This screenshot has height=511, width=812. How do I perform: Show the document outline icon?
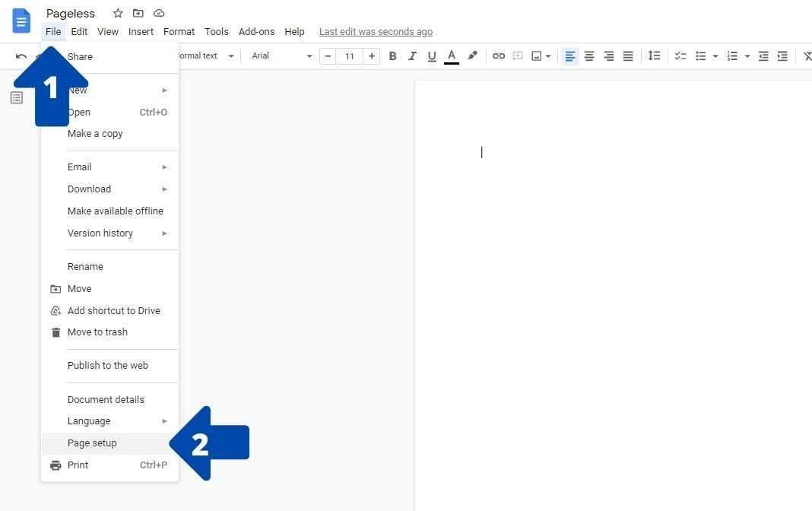point(16,97)
